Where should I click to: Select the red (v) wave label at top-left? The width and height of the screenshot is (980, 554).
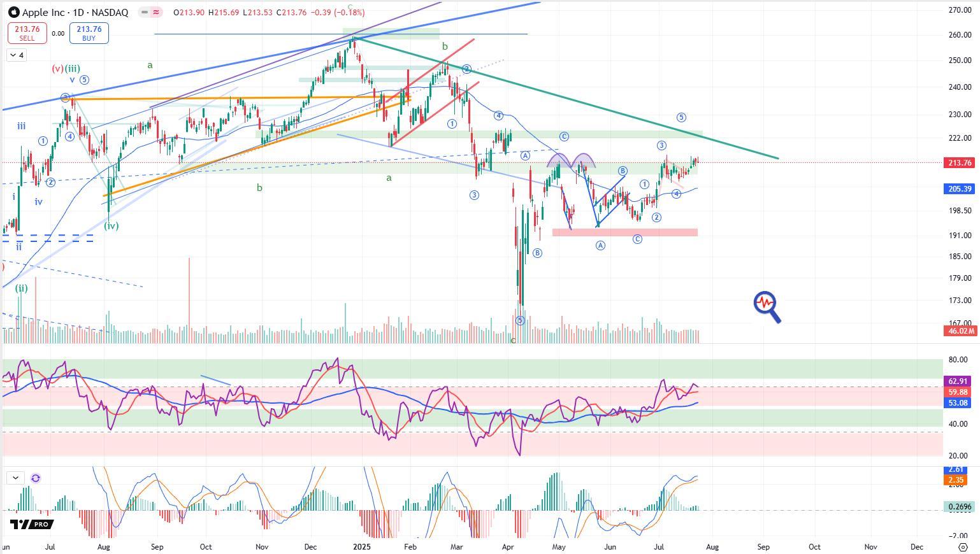pyautogui.click(x=57, y=69)
